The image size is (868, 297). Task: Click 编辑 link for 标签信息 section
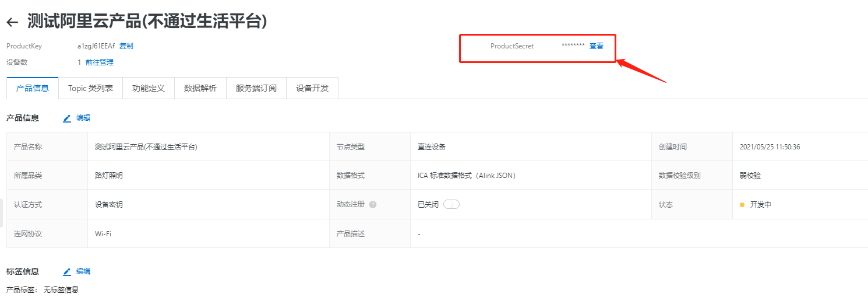(83, 271)
